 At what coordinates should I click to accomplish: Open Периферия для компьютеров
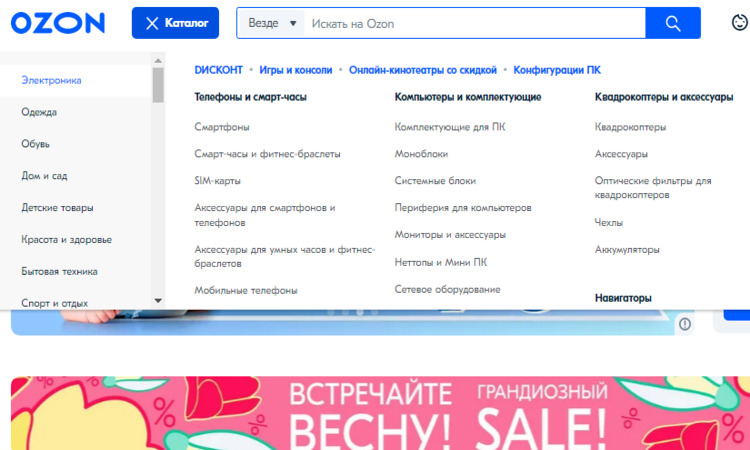click(x=463, y=208)
